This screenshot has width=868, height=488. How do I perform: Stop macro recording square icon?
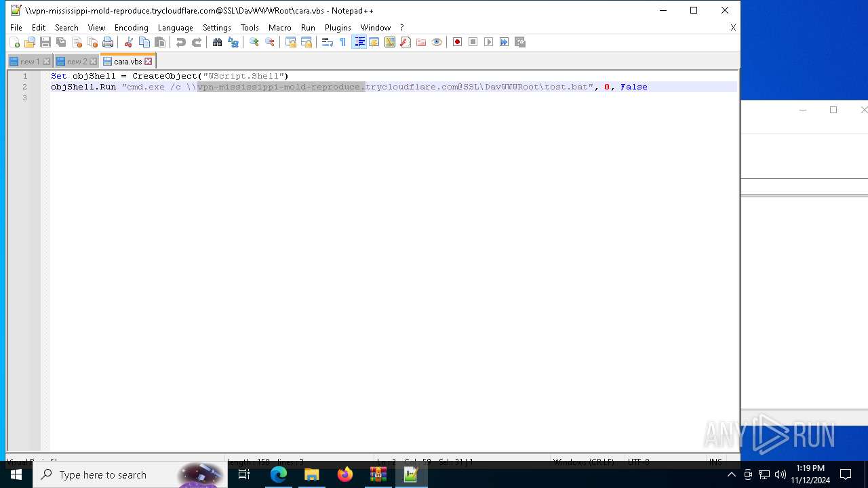point(473,42)
